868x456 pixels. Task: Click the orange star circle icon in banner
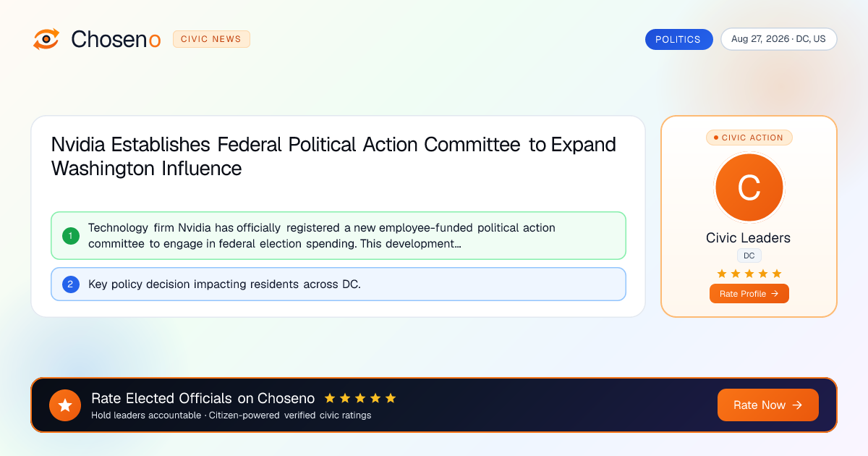65,405
